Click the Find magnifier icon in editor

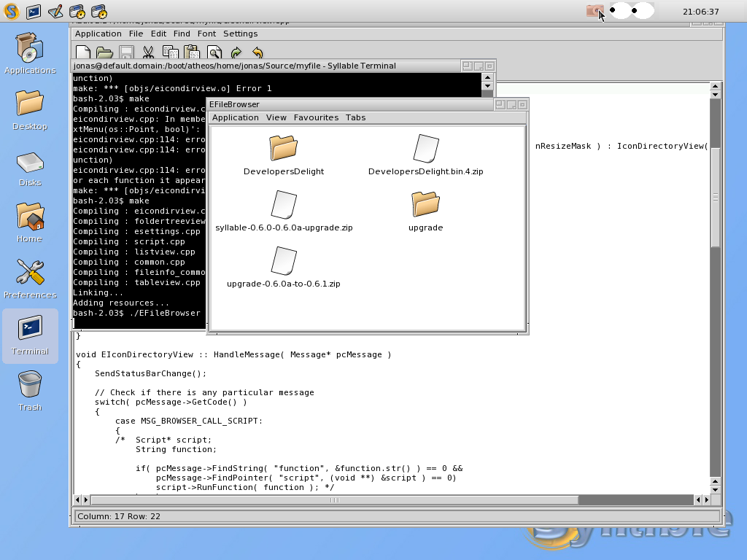tap(214, 52)
